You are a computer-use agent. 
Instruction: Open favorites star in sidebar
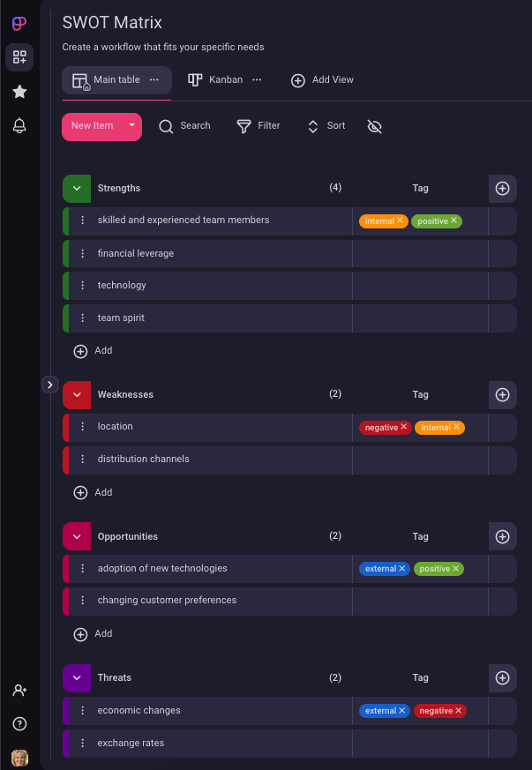point(19,92)
